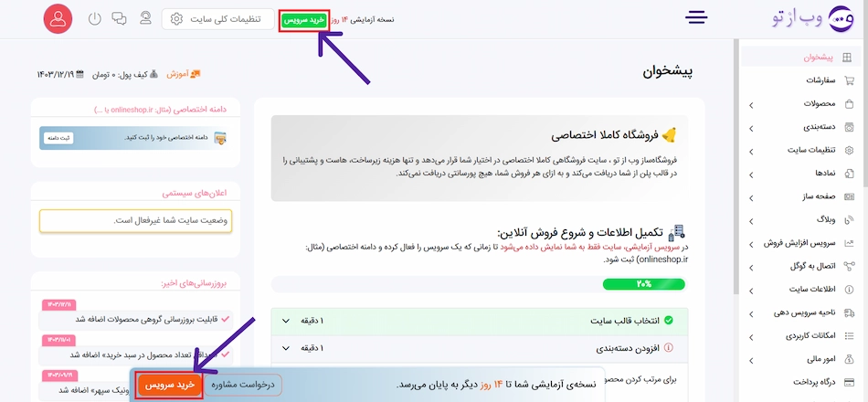
Task: Expand the نمادها submenu chevron
Action: (751, 175)
